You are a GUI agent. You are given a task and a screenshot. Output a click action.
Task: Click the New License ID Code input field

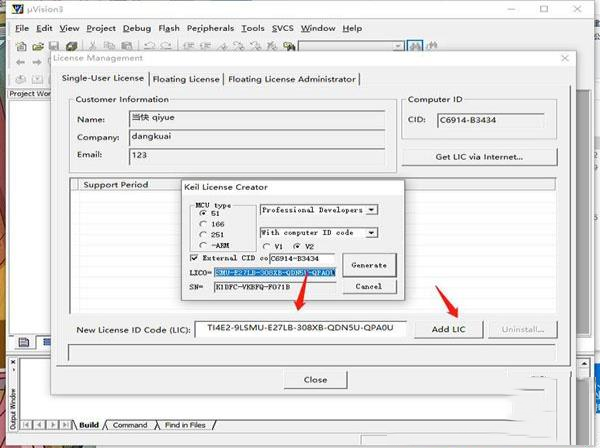300,329
